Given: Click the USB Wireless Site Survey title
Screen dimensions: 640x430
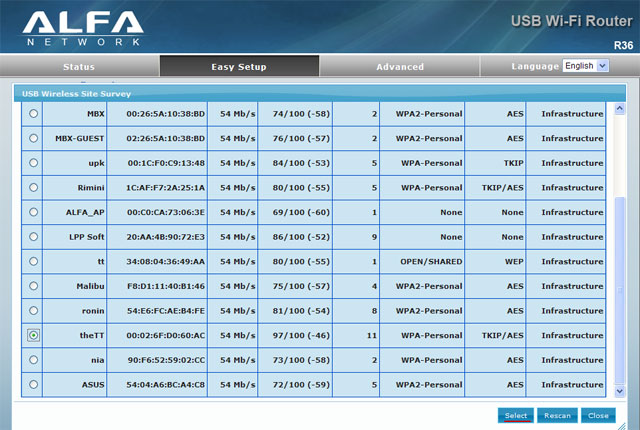Looking at the screenshot, I should point(76,94).
